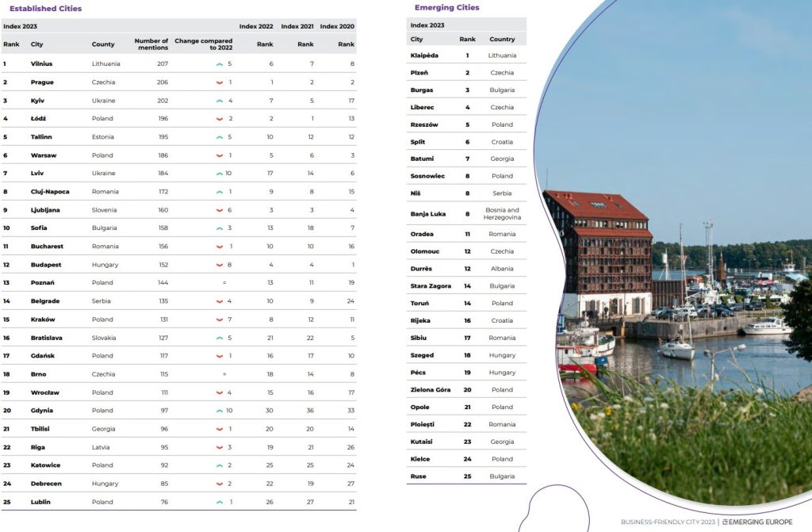Click the up arrow in Bratislava row
Screen dimensions: 812x532
pyautogui.click(x=220, y=338)
